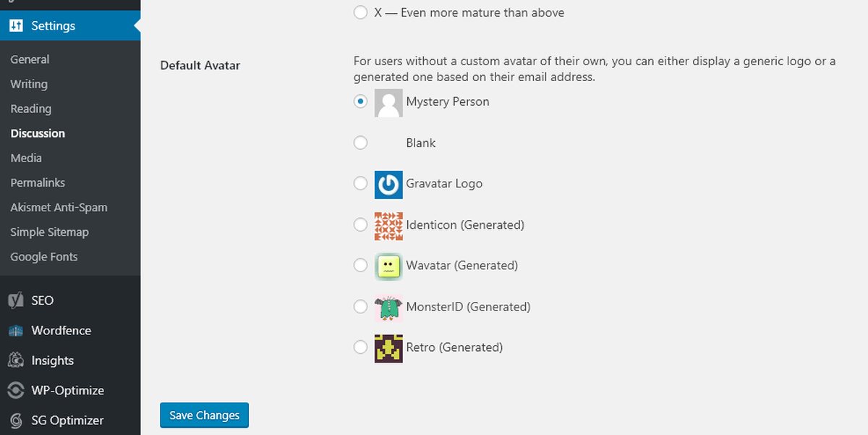This screenshot has height=435, width=868.
Task: Click the Gravatar Logo avatar image
Action: click(x=388, y=185)
